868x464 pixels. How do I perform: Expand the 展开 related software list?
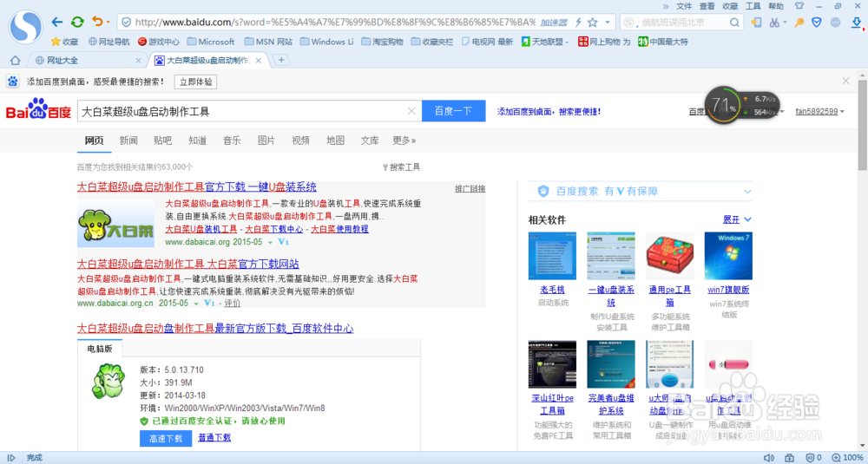737,219
